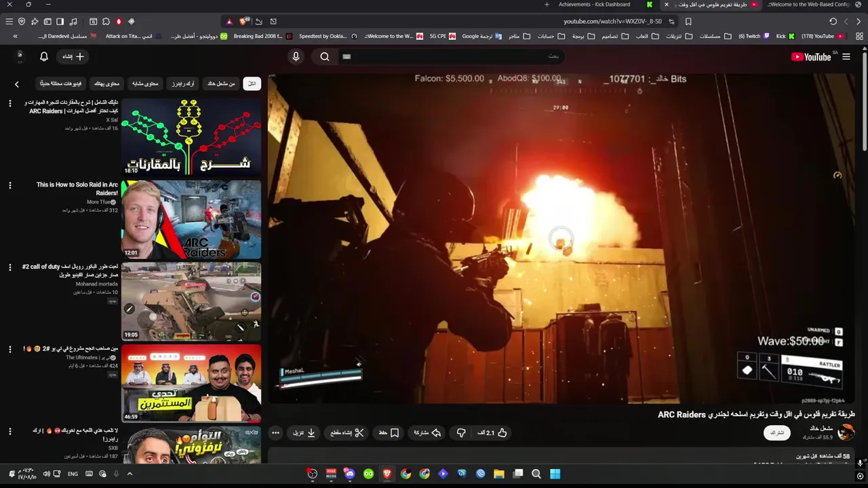This screenshot has width=868, height=488.
Task: Open the Kick bookmark
Action: [785, 36]
